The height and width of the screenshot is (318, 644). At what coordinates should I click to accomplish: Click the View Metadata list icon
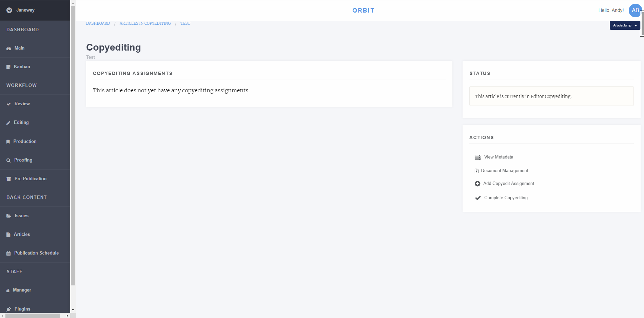click(x=478, y=157)
